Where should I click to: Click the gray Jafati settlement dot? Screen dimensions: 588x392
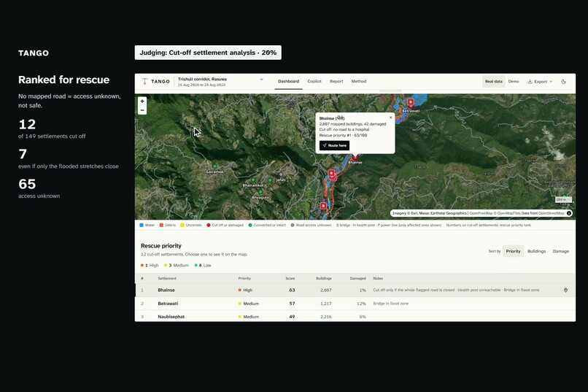point(281,174)
